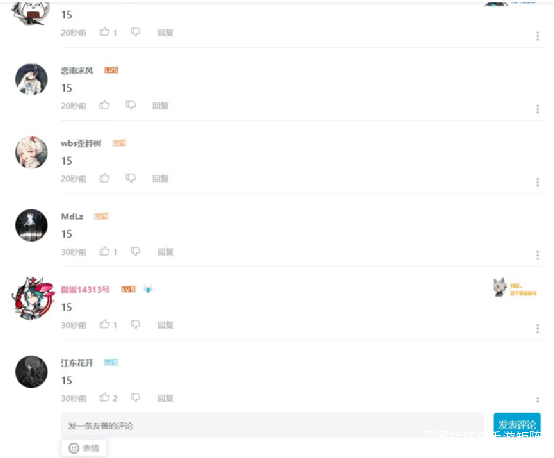This screenshot has width=554, height=458.
Task: Like the comment by 江东花开
Action: [x=104, y=398]
